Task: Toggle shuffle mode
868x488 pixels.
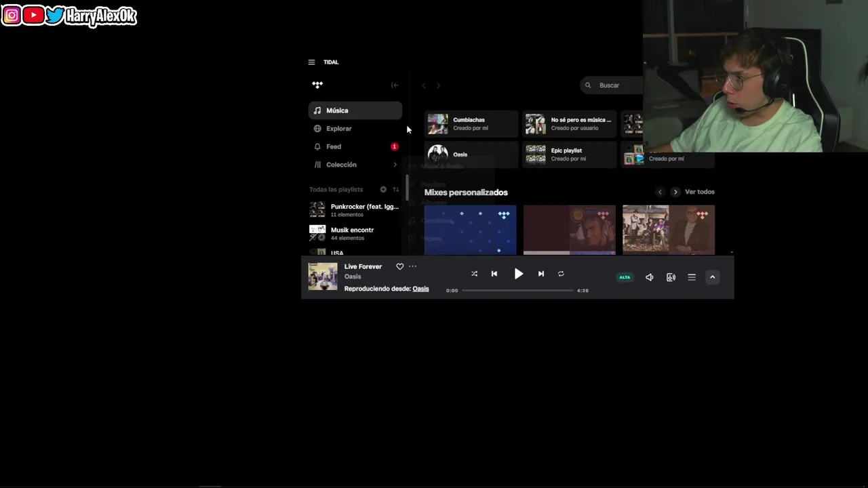Action: (x=474, y=274)
